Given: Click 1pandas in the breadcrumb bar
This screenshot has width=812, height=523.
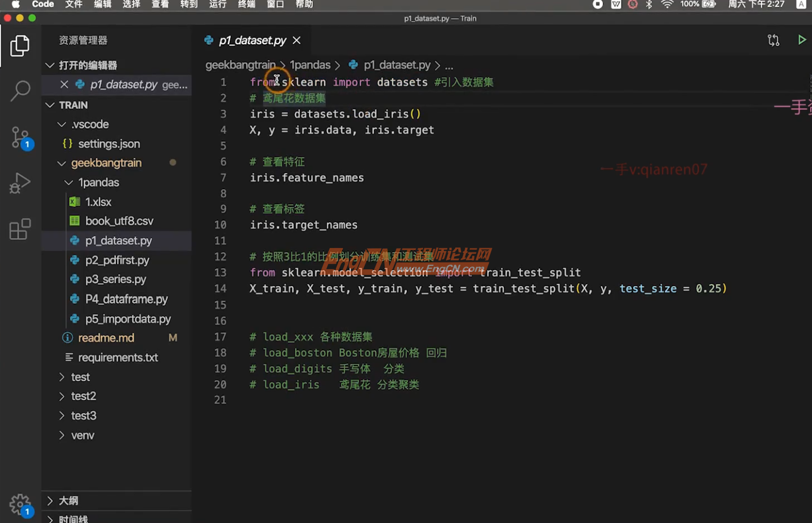Looking at the screenshot, I should tap(310, 65).
